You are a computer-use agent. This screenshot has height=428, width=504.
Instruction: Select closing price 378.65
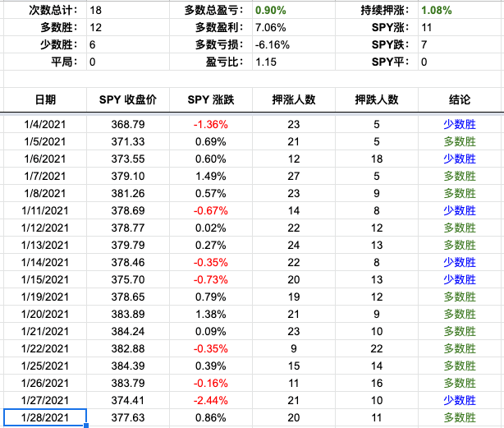point(128,297)
